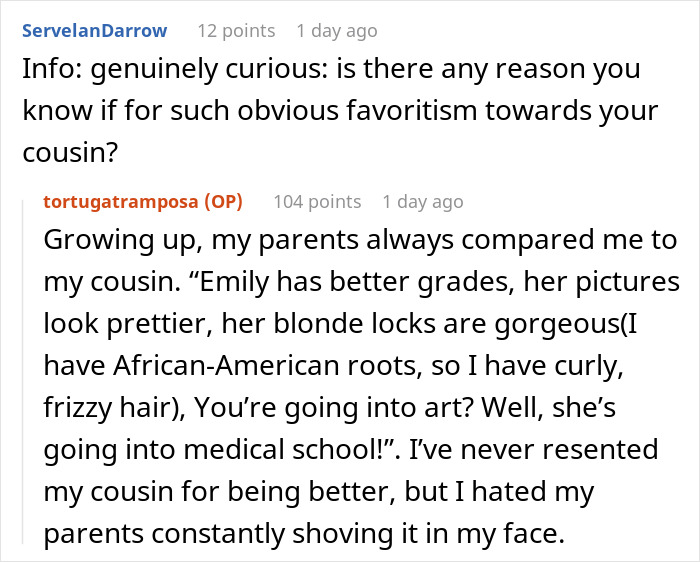Click the word "Info:" in the first comment

click(x=52, y=69)
